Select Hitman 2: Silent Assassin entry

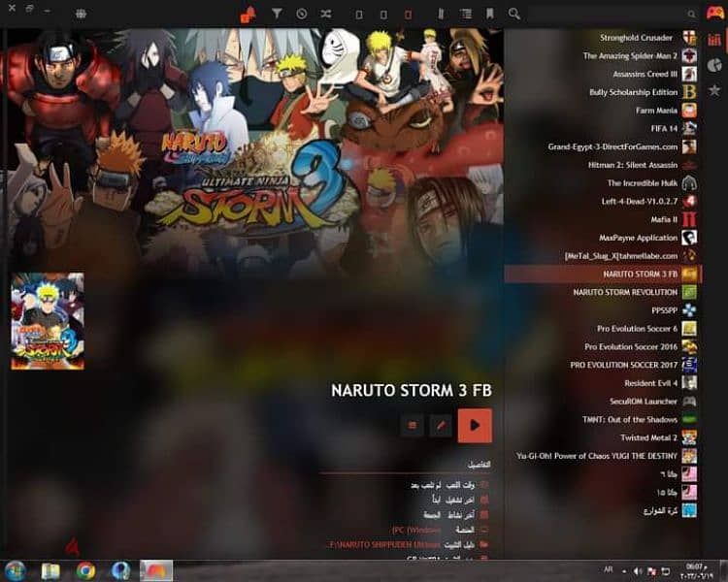tap(603, 165)
